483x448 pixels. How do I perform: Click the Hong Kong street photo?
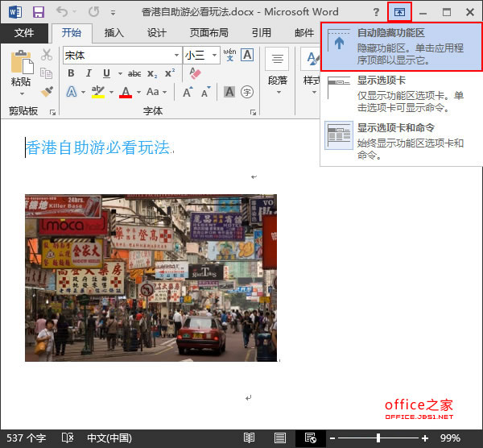pos(151,277)
